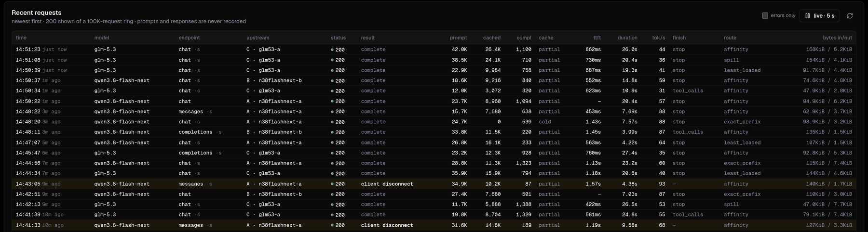This screenshot has height=232, width=868.
Task: Click the 453ms ttft value
Action: [593, 112]
